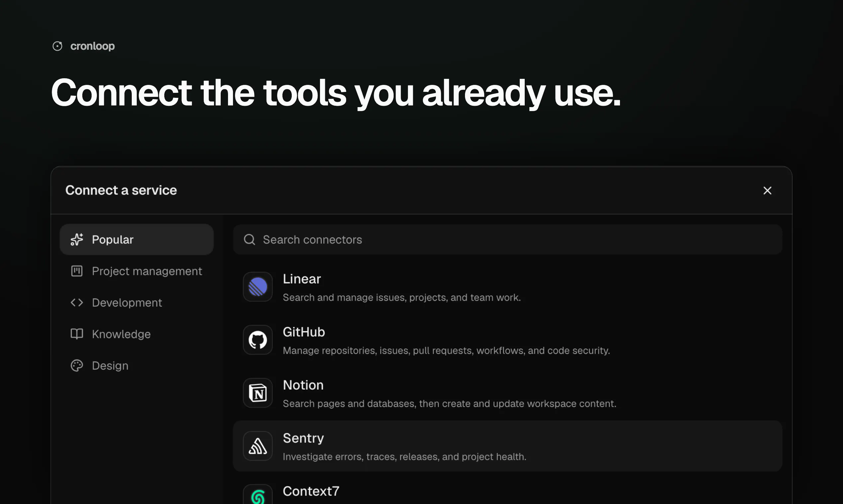Open the cronloop brand name link

(x=93, y=46)
